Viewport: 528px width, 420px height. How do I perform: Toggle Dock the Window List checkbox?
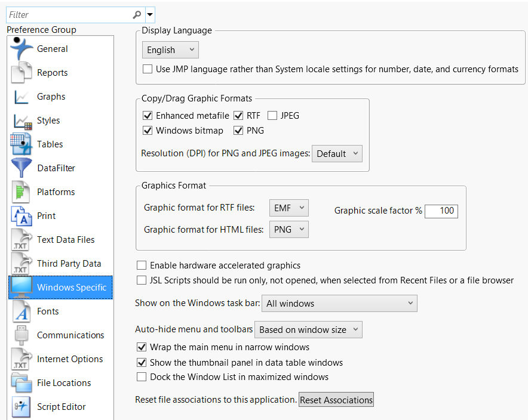142,377
